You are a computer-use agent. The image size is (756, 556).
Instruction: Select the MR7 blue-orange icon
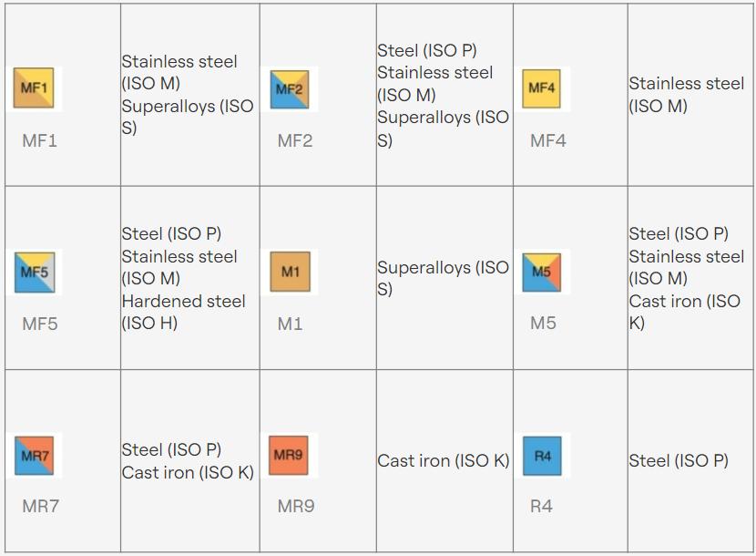[x=34, y=456]
